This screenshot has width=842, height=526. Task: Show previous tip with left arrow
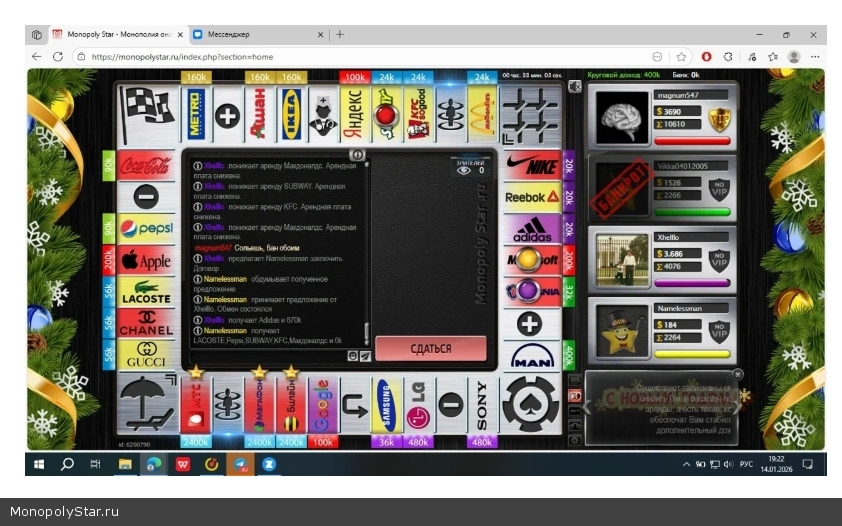[x=588, y=407]
